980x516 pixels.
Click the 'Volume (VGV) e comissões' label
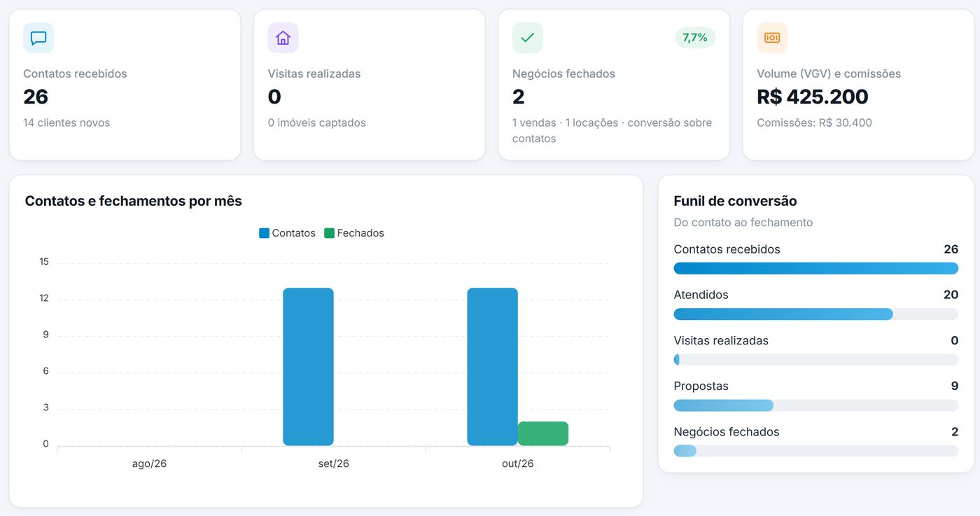(829, 74)
